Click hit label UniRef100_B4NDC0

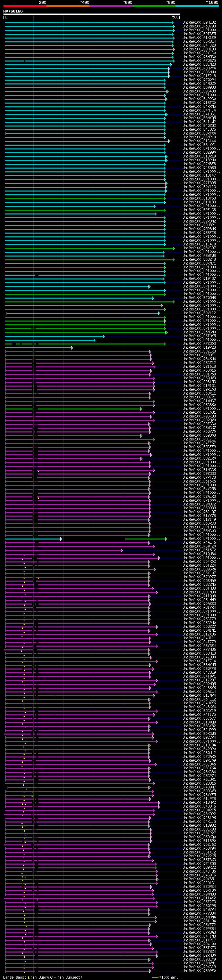tap(199, 83)
